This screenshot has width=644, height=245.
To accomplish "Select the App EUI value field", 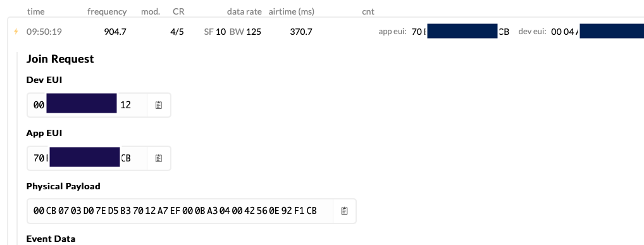I will (87, 158).
